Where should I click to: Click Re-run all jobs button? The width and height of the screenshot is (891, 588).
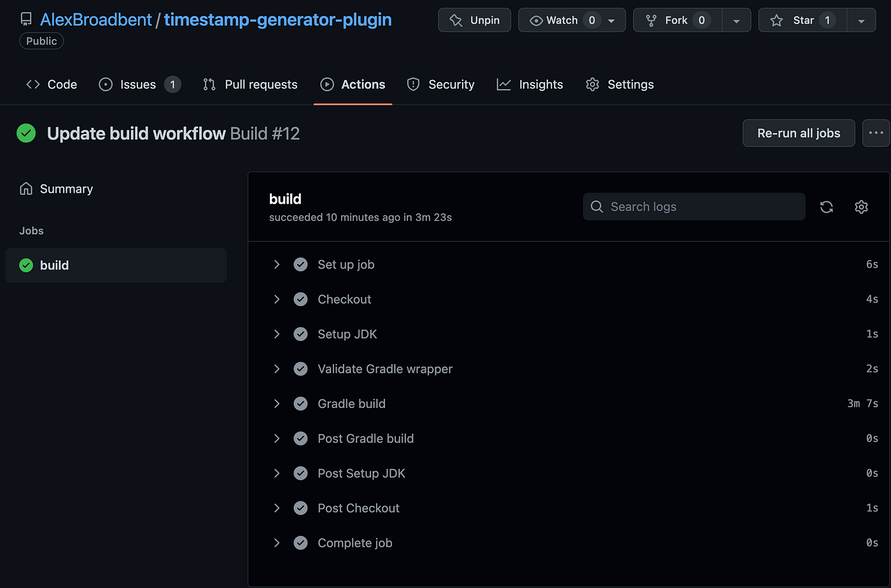[799, 133]
